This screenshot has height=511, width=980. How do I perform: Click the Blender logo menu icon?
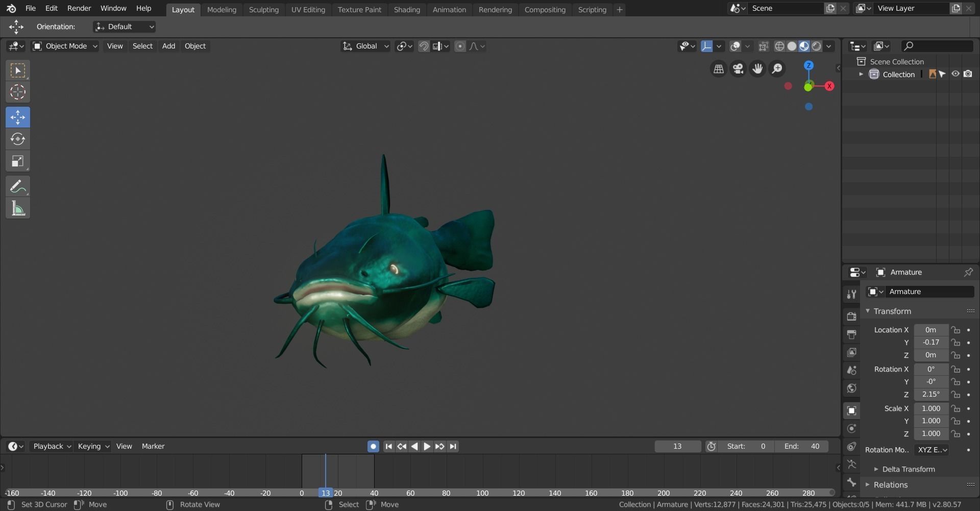pos(11,8)
